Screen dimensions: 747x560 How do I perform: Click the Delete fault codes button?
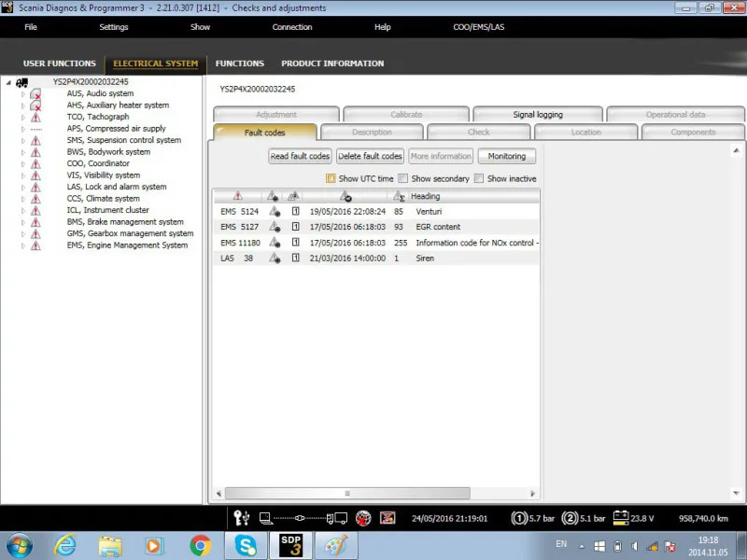tap(370, 156)
